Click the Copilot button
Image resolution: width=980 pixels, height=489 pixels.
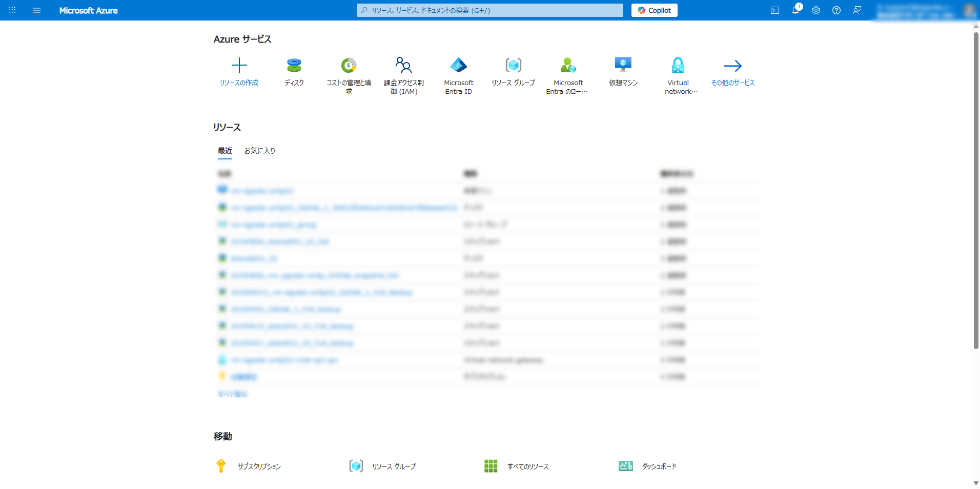(654, 10)
